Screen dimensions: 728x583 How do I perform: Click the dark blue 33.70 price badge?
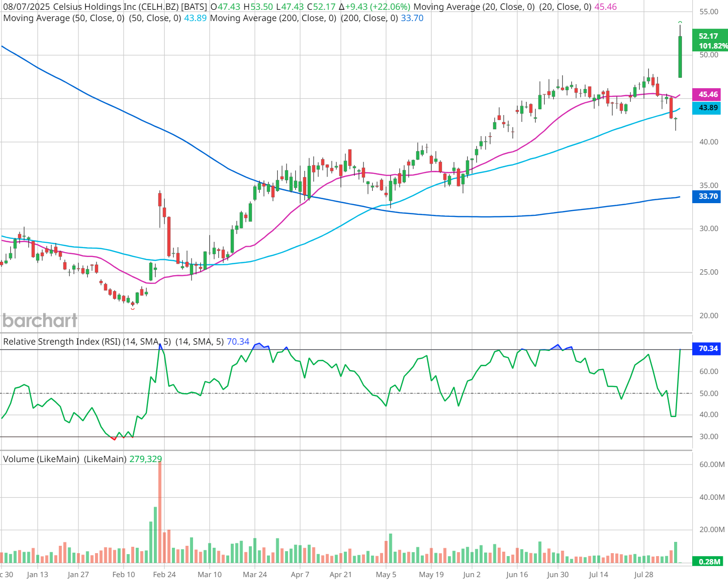(706, 196)
